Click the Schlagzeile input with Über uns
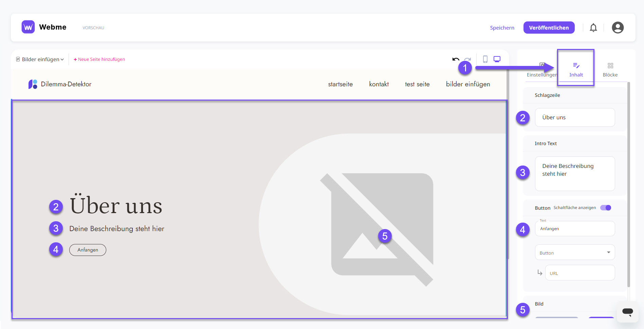 tap(575, 117)
